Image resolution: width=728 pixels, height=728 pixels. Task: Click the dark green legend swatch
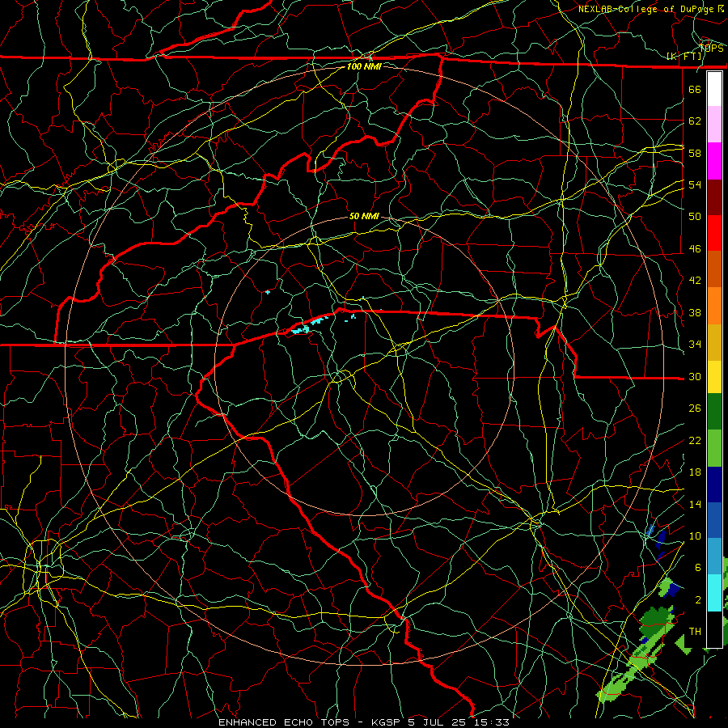[x=714, y=412]
